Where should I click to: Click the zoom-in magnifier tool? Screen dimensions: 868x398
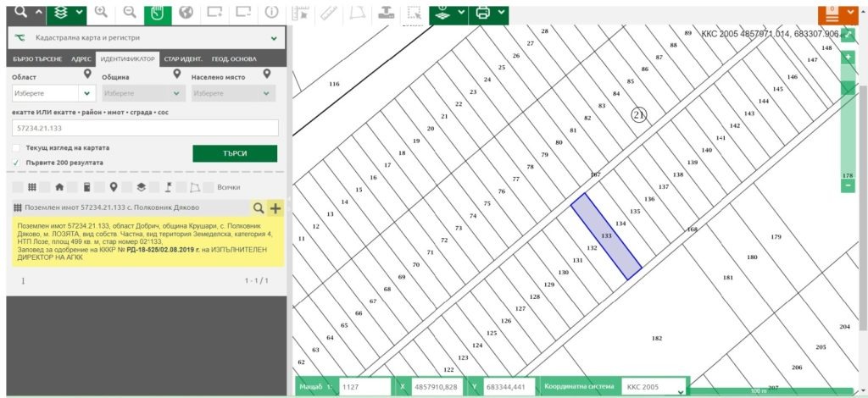(x=101, y=12)
